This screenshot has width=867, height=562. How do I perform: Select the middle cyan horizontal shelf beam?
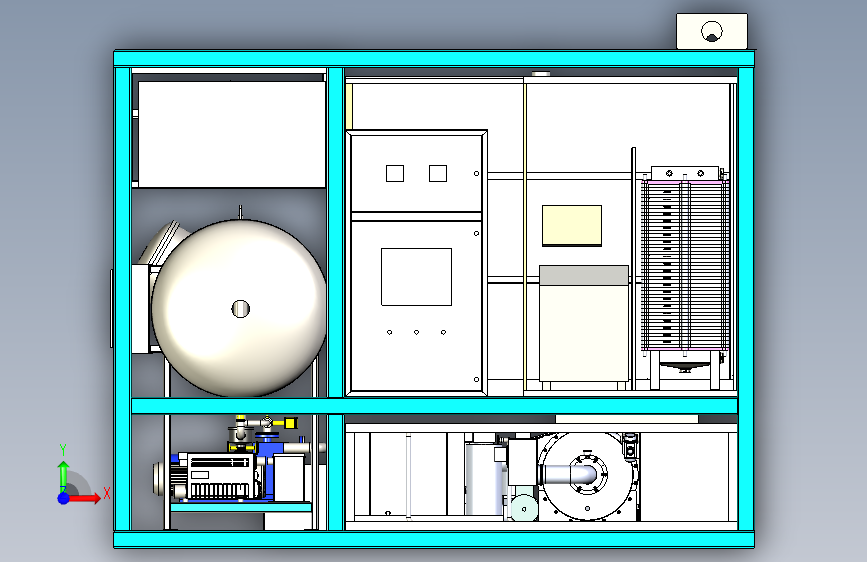[x=435, y=406]
